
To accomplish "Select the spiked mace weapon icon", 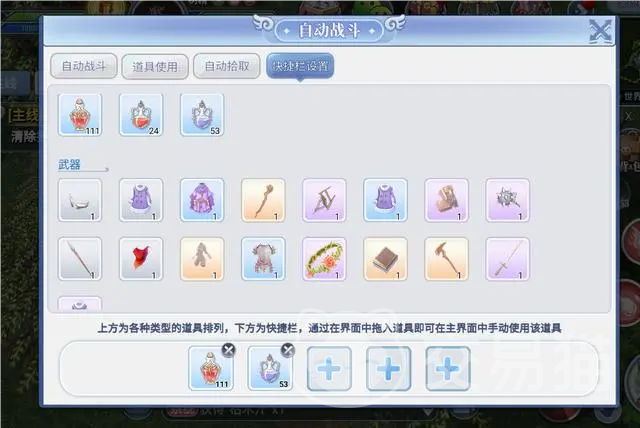I will click(x=508, y=200).
